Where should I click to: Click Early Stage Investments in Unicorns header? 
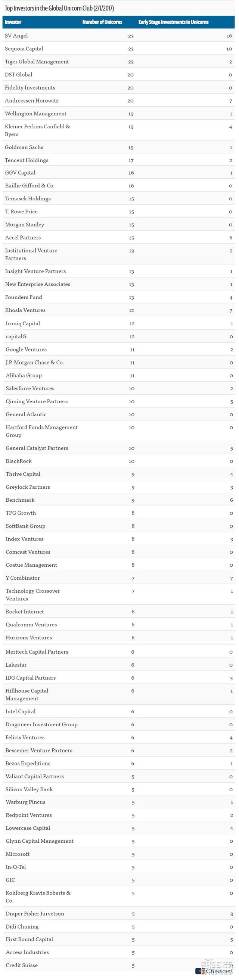pos(173,22)
